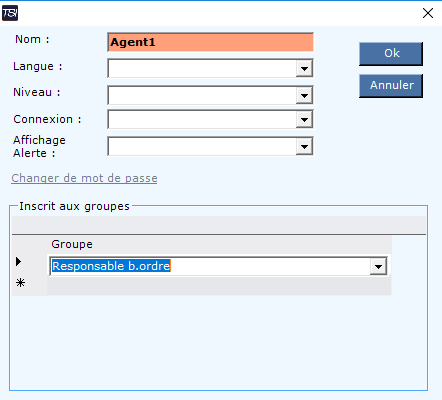Expand the Niveau dropdown arrow

(304, 96)
